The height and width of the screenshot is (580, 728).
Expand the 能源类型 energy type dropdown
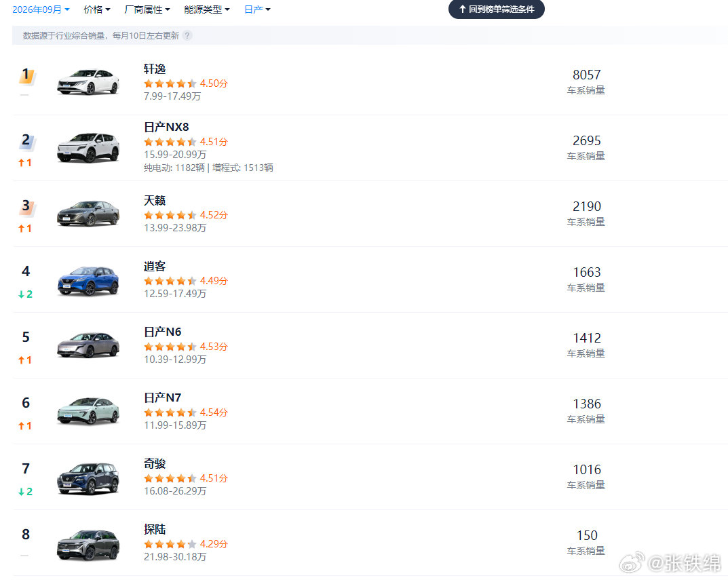tap(207, 9)
